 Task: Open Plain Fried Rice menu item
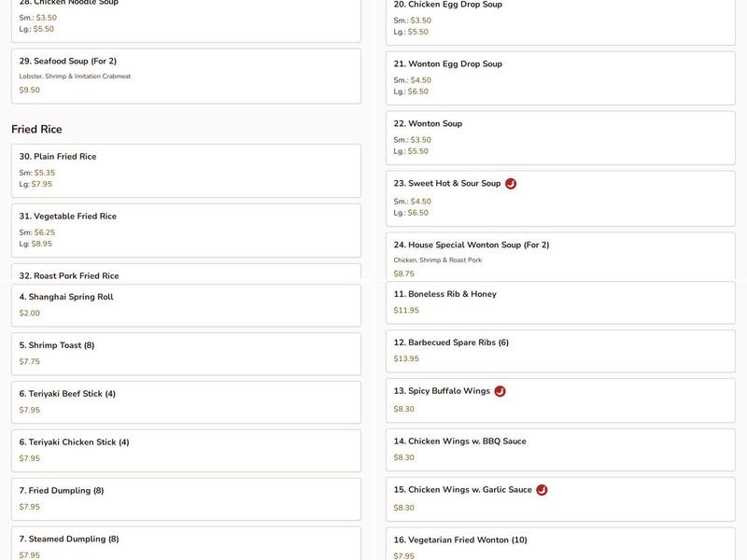[x=186, y=170]
